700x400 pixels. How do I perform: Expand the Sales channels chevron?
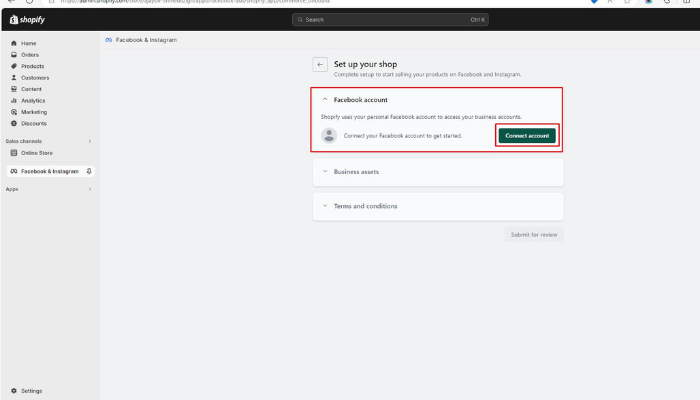click(x=90, y=142)
